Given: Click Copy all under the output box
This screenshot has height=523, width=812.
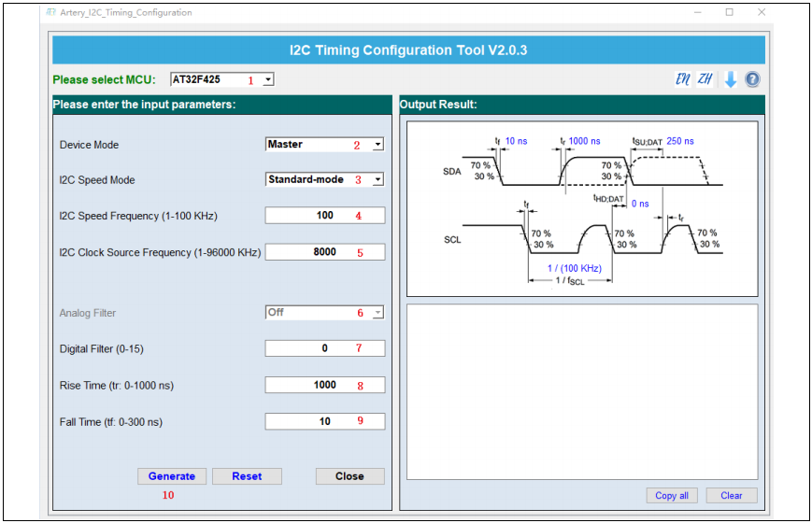Looking at the screenshot, I should 671,496.
